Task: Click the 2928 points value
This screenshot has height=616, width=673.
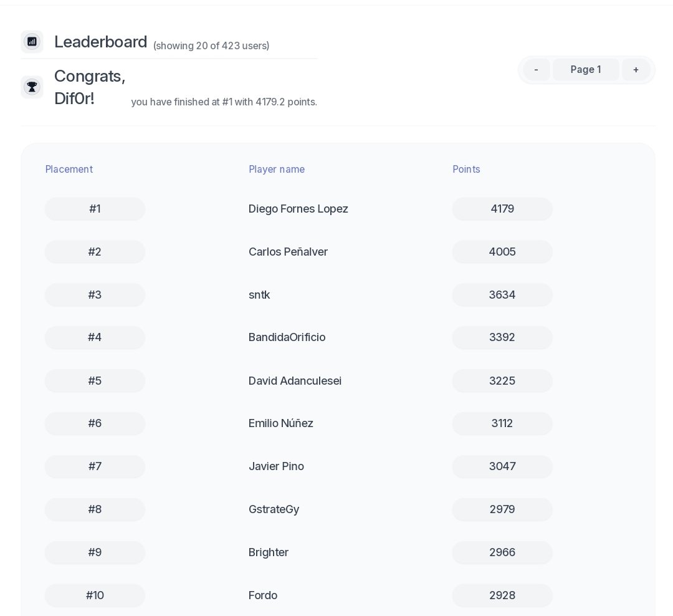Action: click(x=502, y=595)
